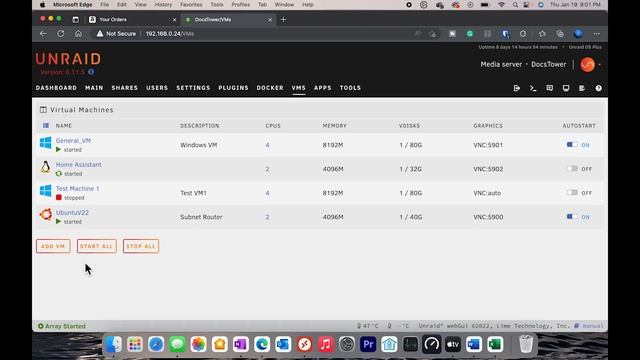Click the manual link in footer
The image size is (640, 360).
(x=593, y=326)
